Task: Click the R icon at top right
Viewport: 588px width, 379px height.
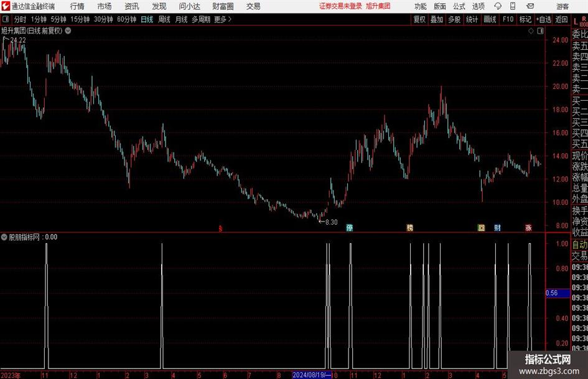Action: coord(584,19)
